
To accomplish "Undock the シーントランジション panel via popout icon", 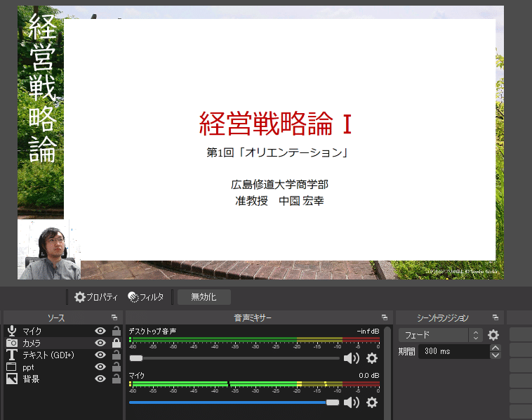I will pos(496,317).
